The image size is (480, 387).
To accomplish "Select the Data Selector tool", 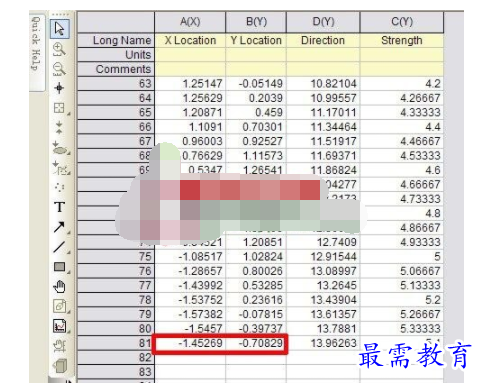I will click(59, 127).
